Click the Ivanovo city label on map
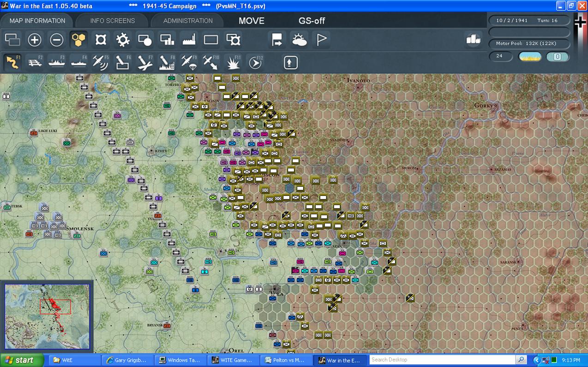The height and width of the screenshot is (367, 588). click(359, 80)
